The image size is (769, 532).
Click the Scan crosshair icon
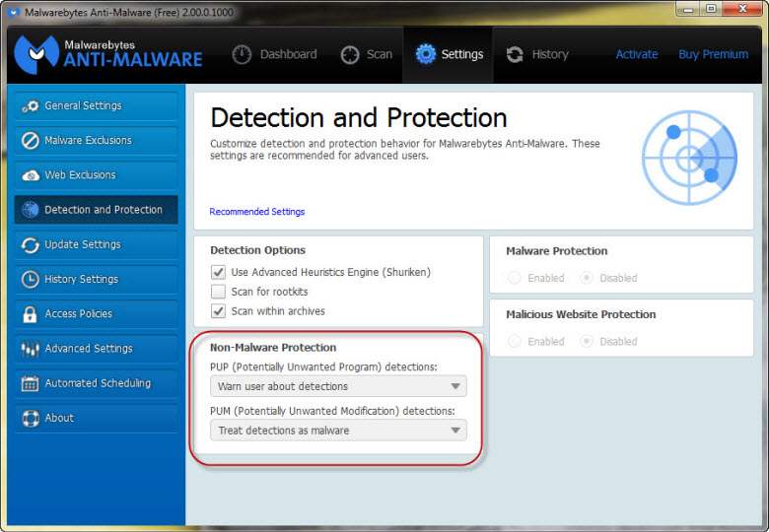(350, 54)
